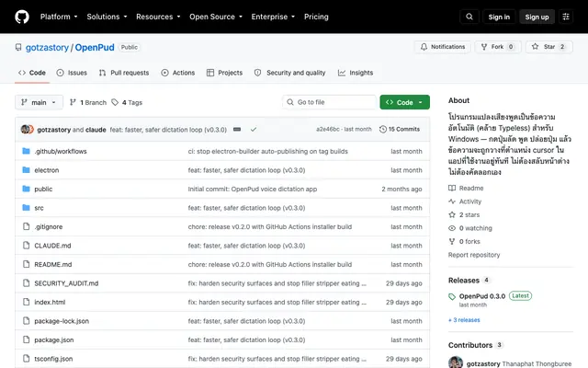This screenshot has height=368, width=588.
Task: Open the OpenPud 0.3.0 release
Action: coord(482,296)
